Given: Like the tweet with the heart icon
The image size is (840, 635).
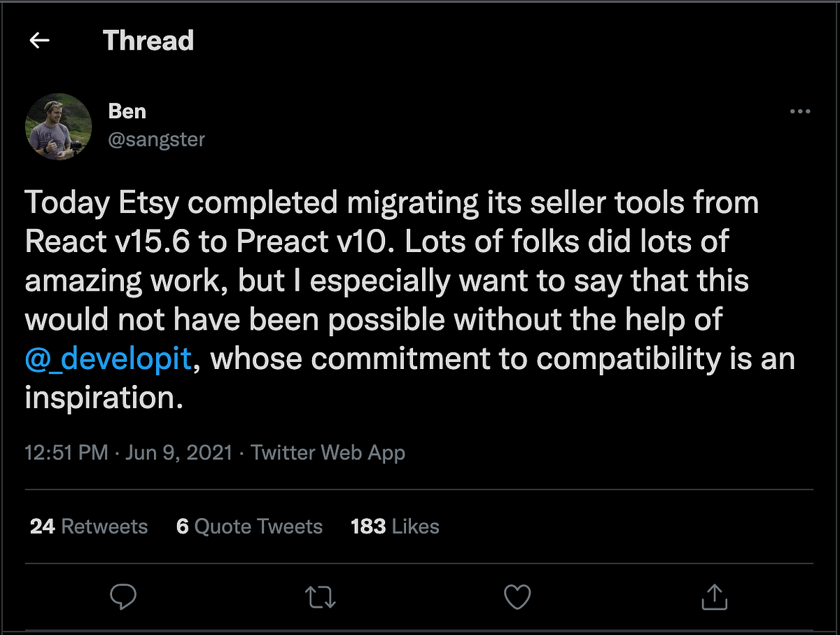Looking at the screenshot, I should point(517,596).
